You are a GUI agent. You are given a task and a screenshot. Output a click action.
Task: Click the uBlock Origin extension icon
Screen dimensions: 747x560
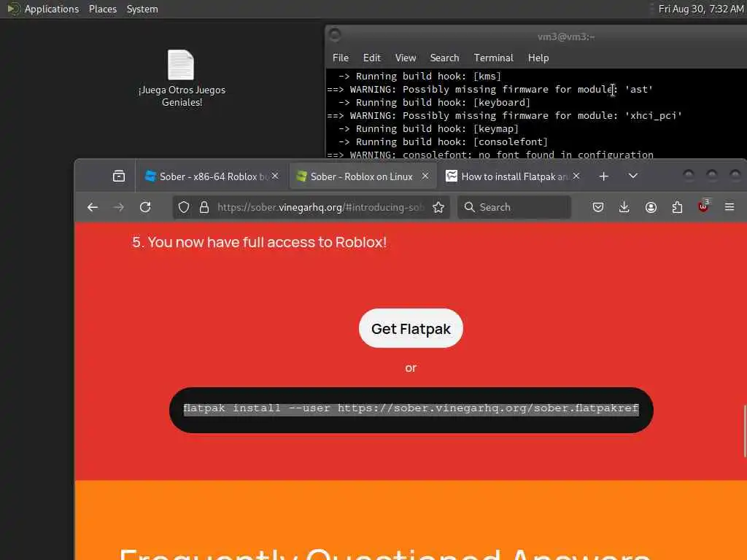[703, 206]
